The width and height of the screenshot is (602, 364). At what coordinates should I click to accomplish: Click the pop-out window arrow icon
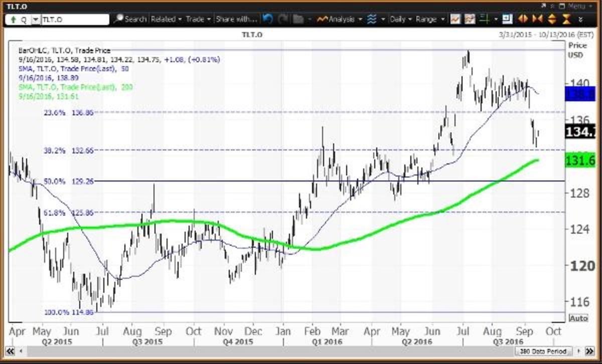(x=543, y=6)
